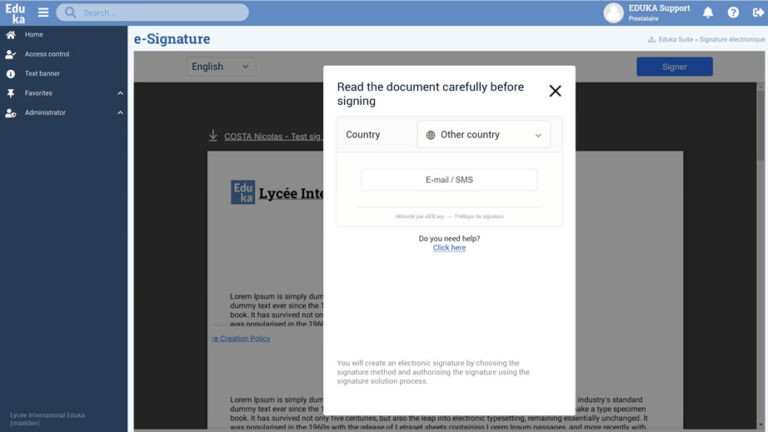Click the Politique de signature footer link
Screen dimensions: 768x432
(479, 216)
